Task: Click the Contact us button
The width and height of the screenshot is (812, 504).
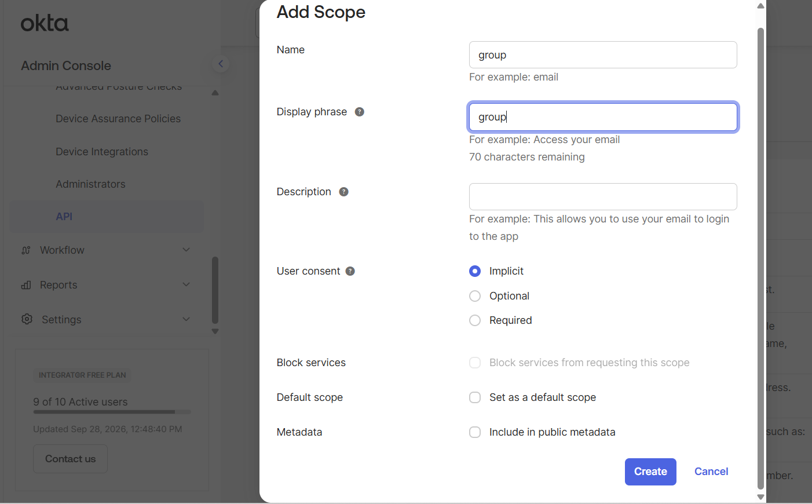Action: click(x=70, y=459)
